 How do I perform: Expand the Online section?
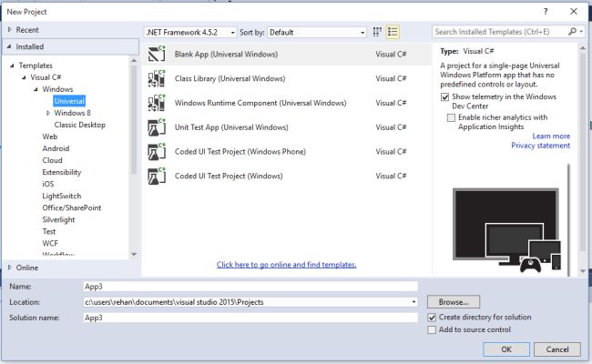[10, 268]
